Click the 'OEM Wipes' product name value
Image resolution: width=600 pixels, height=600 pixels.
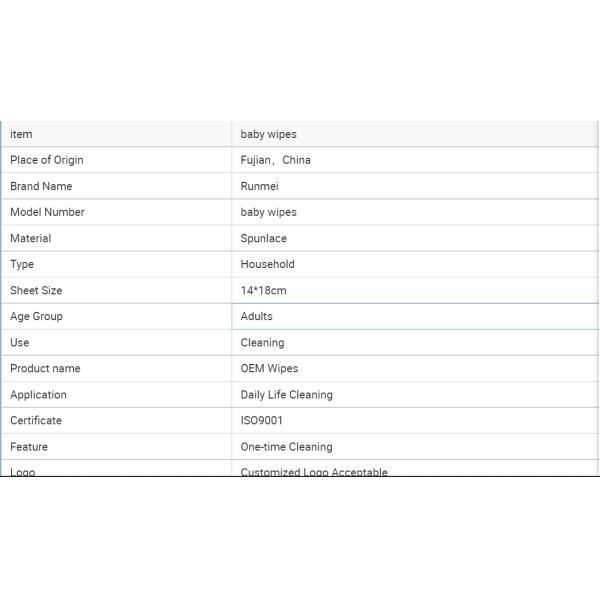[x=269, y=368]
